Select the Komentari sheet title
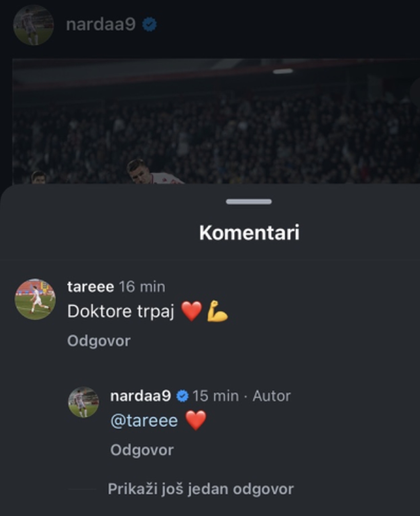The height and width of the screenshot is (516, 420). 249,233
